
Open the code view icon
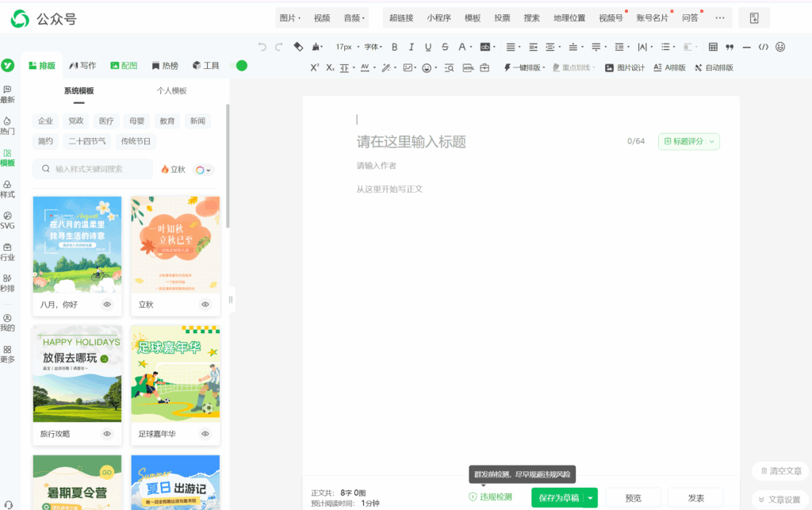[764, 47]
